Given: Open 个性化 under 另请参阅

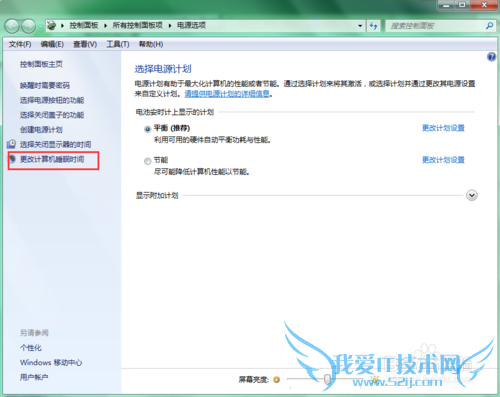Looking at the screenshot, I should click(x=31, y=348).
